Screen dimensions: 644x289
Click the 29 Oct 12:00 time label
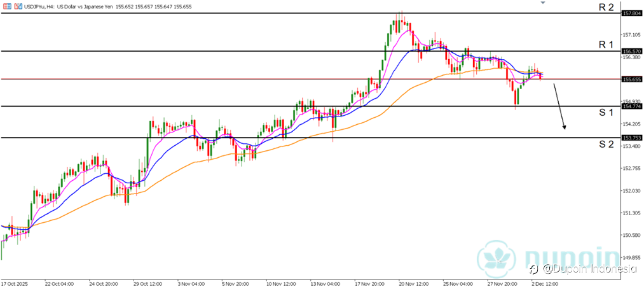(149, 284)
